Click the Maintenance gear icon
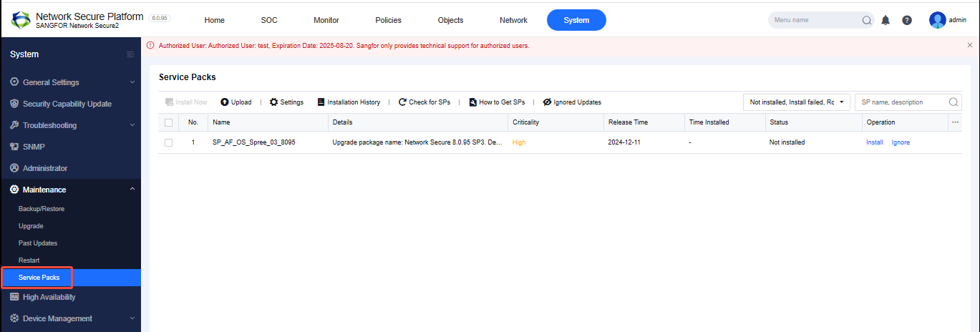Viewport: 980px width, 332px height. 14,190
